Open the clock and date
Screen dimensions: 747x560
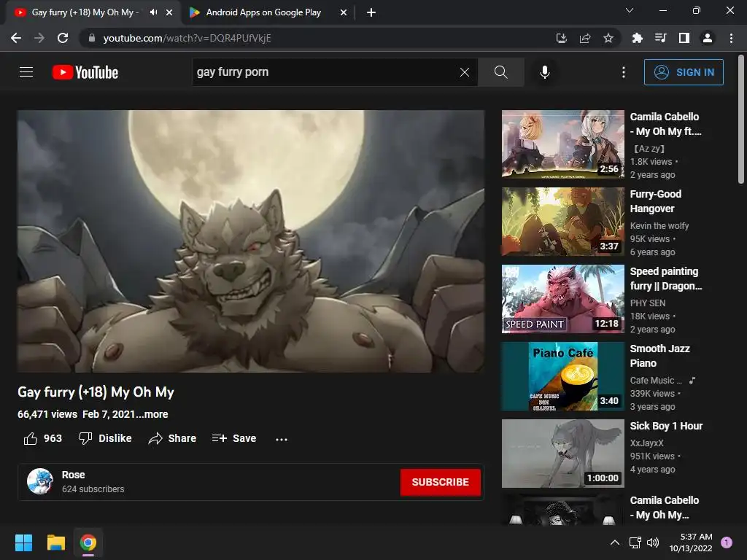click(691, 542)
